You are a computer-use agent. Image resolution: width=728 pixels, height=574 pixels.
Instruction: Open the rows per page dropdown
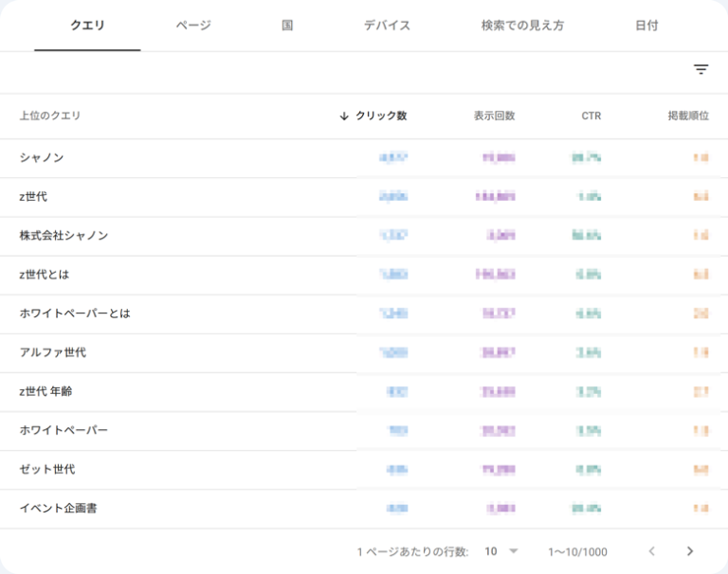coord(502,551)
